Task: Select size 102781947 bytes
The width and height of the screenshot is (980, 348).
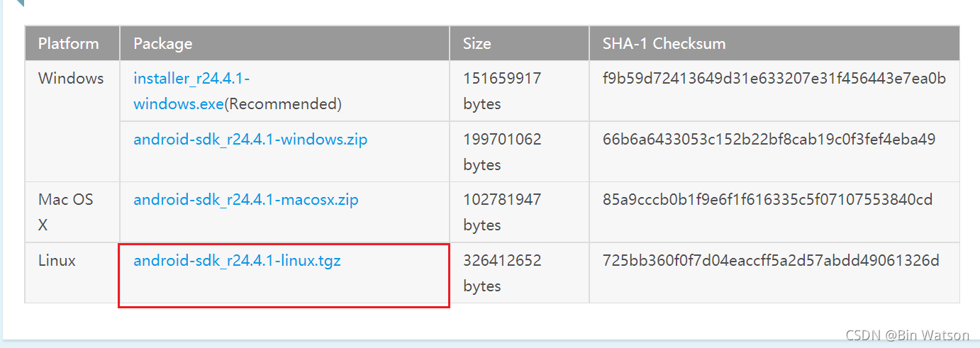Action: pos(502,212)
